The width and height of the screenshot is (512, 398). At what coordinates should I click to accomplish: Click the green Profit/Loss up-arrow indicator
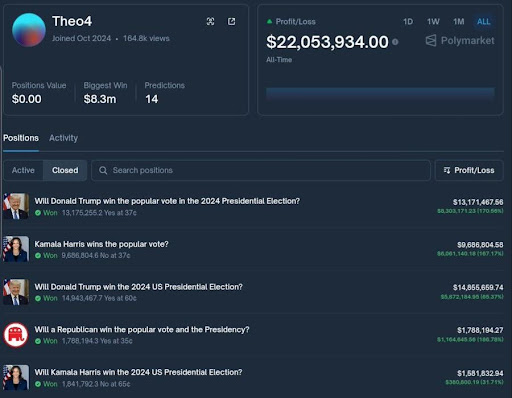coord(269,22)
